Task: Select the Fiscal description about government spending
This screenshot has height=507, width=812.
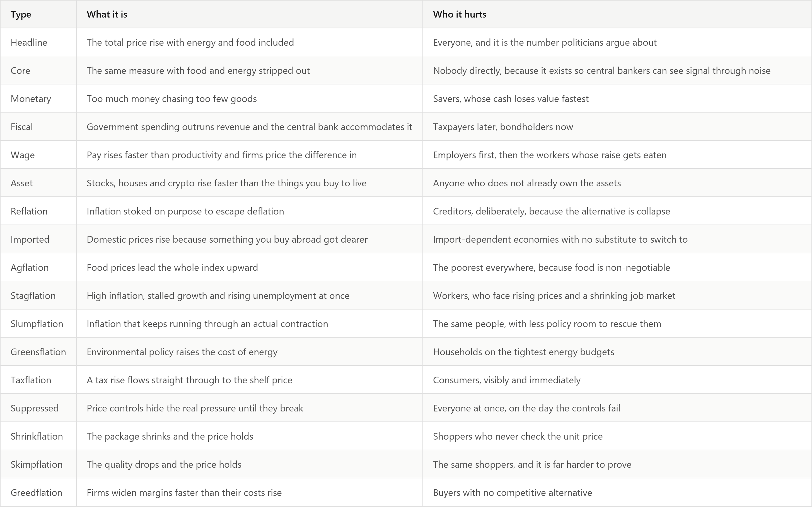Action: pyautogui.click(x=249, y=127)
